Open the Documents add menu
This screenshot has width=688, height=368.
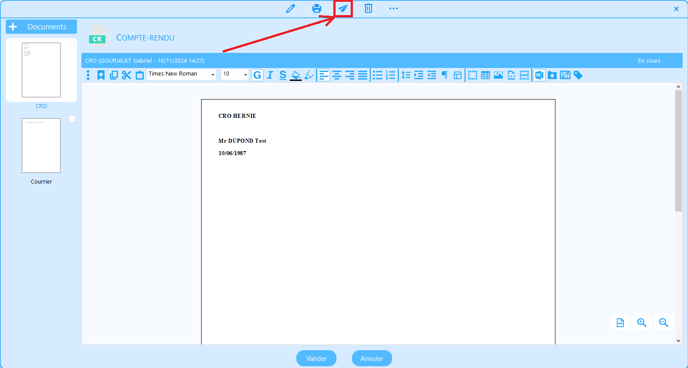[41, 27]
